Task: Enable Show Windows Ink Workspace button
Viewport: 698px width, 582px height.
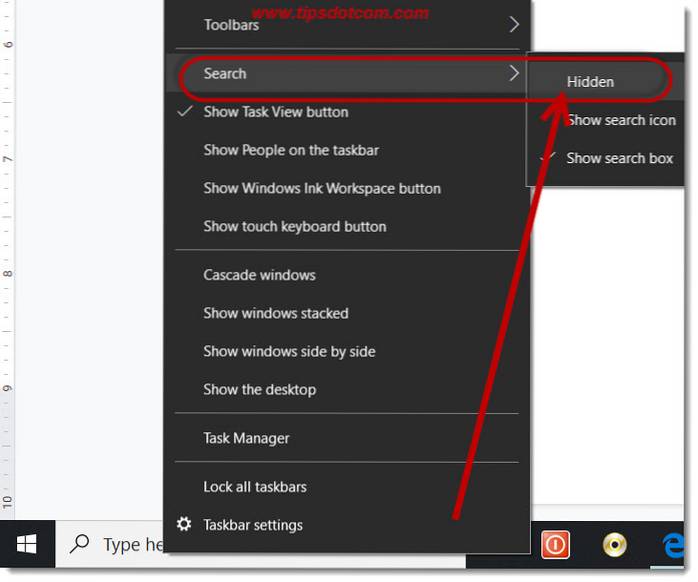Action: [x=322, y=188]
